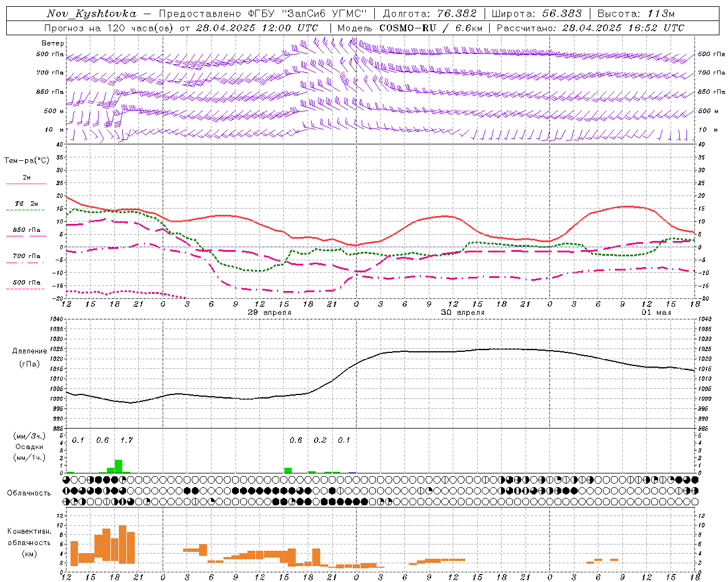Viewport: 728px width, 582px height.
Task: Click '700 гПа' entry in temperature legend
Action: coord(27,256)
